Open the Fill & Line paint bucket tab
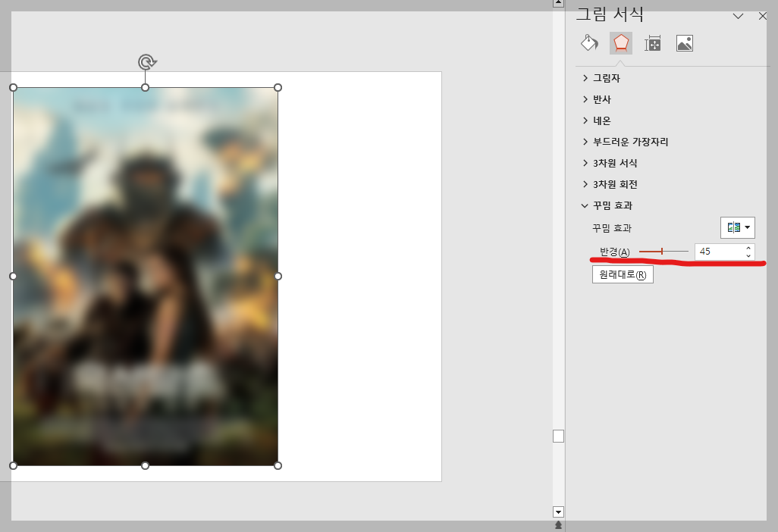778x532 pixels. pos(589,43)
